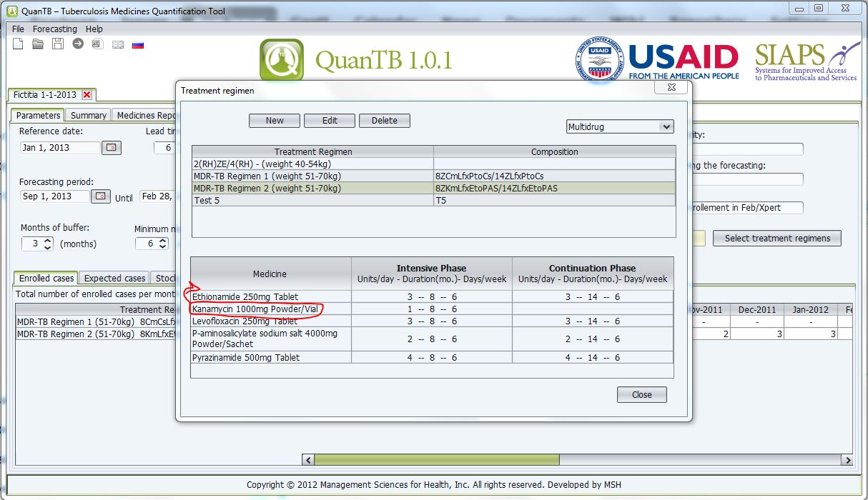Click the Close button in the dialog
The width and height of the screenshot is (868, 500).
click(x=642, y=394)
